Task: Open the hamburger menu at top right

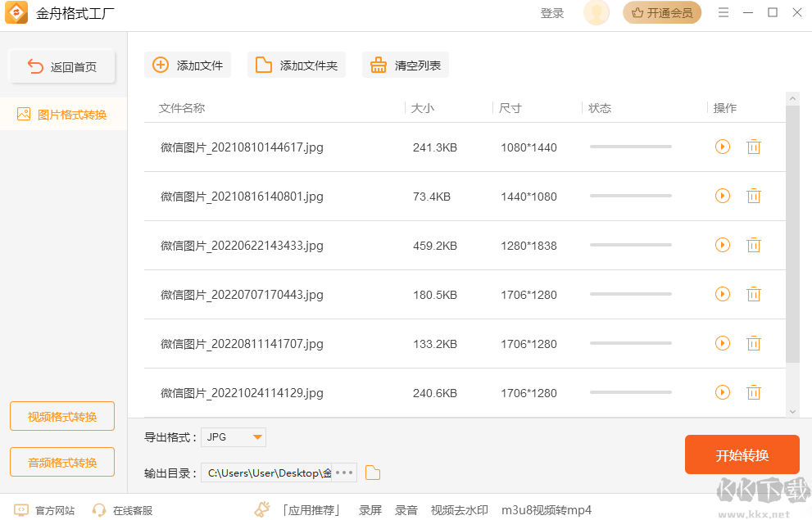Action: [x=724, y=12]
